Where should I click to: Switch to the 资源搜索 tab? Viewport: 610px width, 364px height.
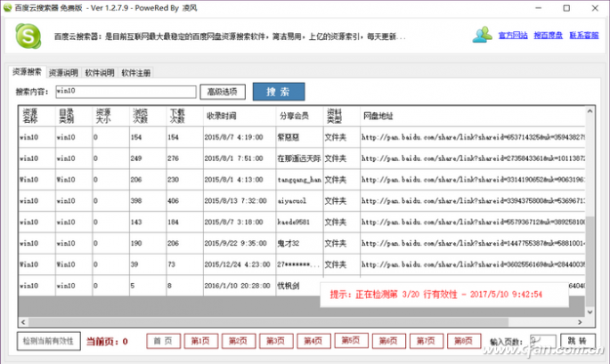coord(27,72)
